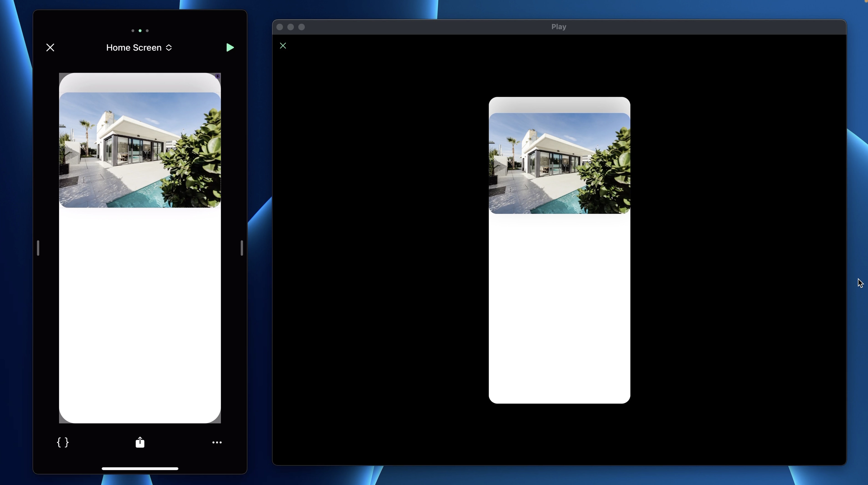Click the purple lightning interaction badge
This screenshot has width=868, height=485.
tap(217, 76)
